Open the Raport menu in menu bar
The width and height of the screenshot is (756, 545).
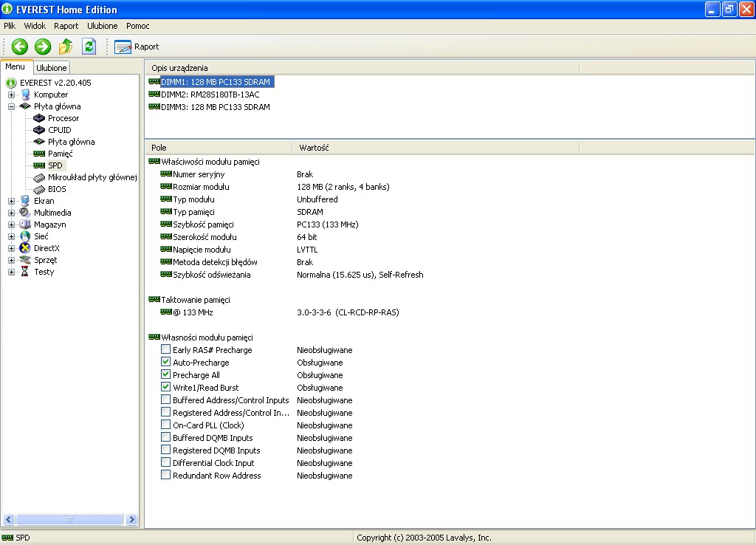pyautogui.click(x=66, y=26)
